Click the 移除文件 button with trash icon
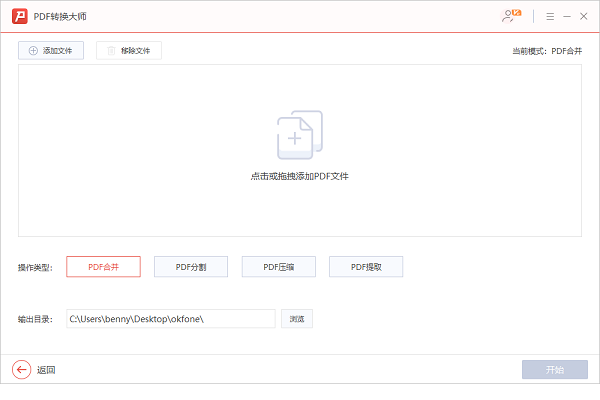Viewport: 600px width, 400px height. [x=129, y=50]
